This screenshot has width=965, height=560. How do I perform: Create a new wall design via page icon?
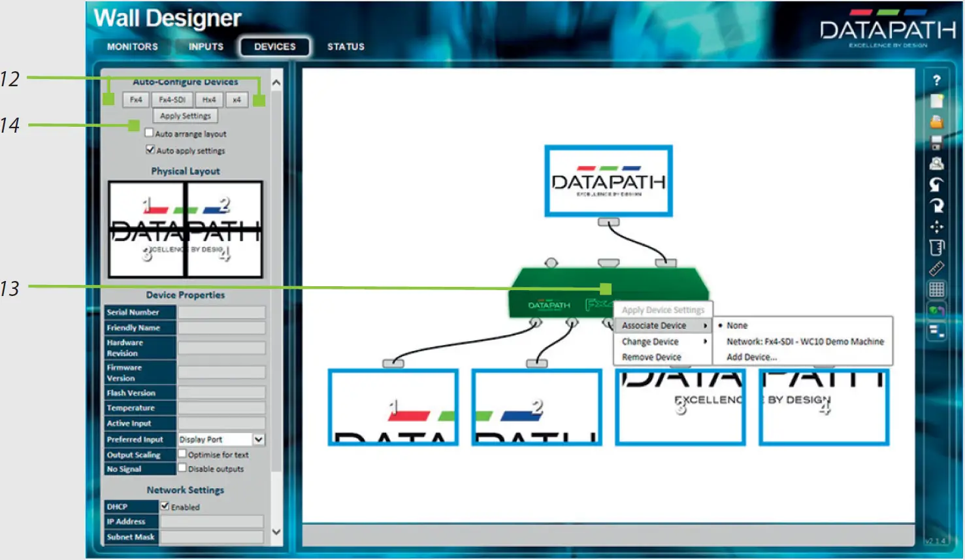pyautogui.click(x=937, y=101)
